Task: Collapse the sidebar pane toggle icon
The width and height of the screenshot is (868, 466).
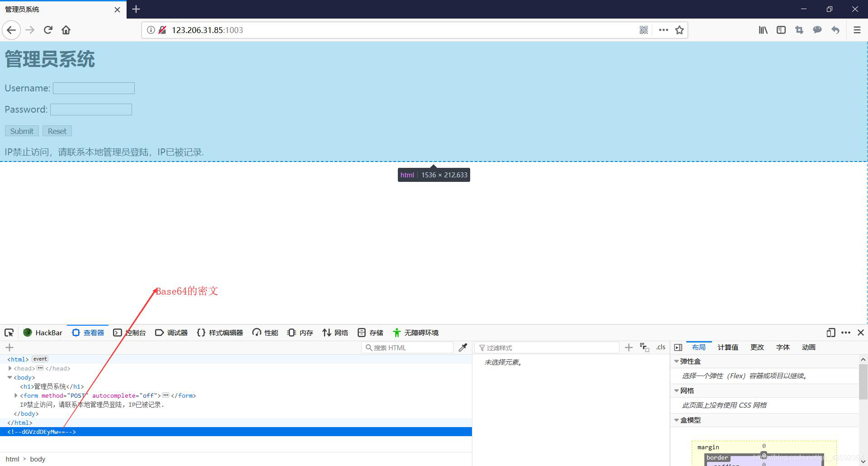Action: tap(678, 347)
